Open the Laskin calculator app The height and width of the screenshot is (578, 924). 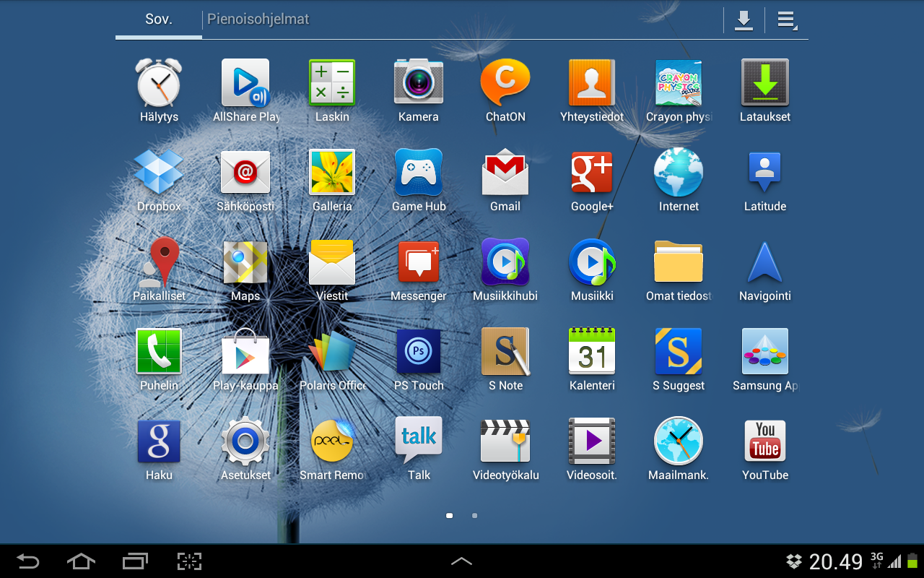[x=332, y=91]
